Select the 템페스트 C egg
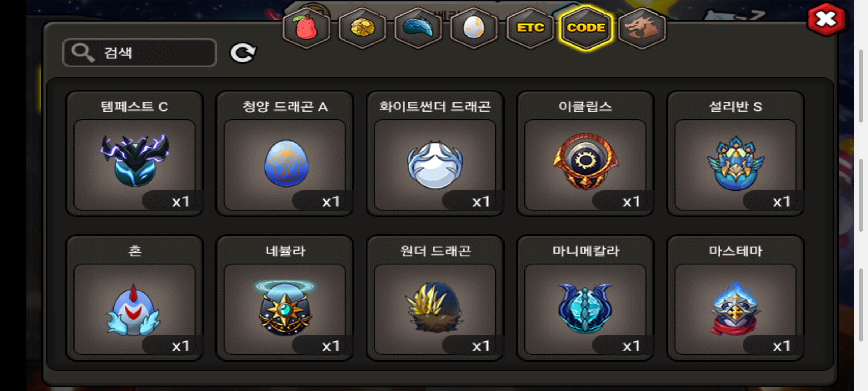The image size is (868, 391). click(x=135, y=154)
